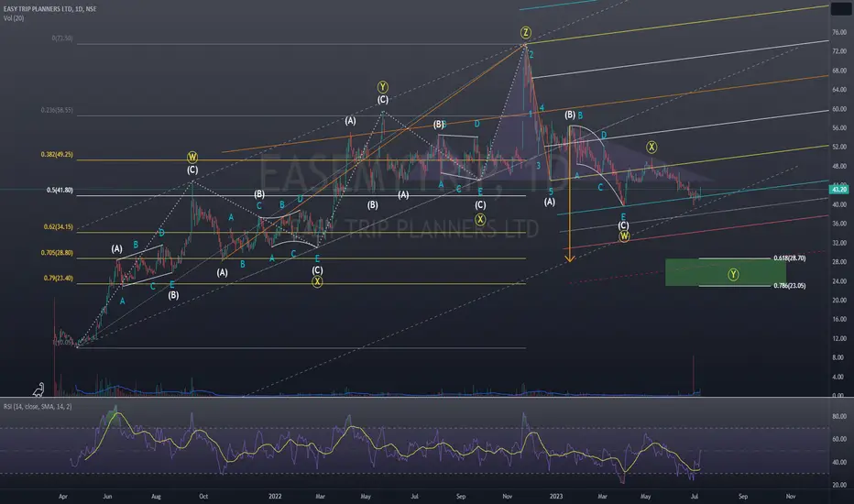
Task: Click the 2022 label on the time axis
Action: point(275,497)
